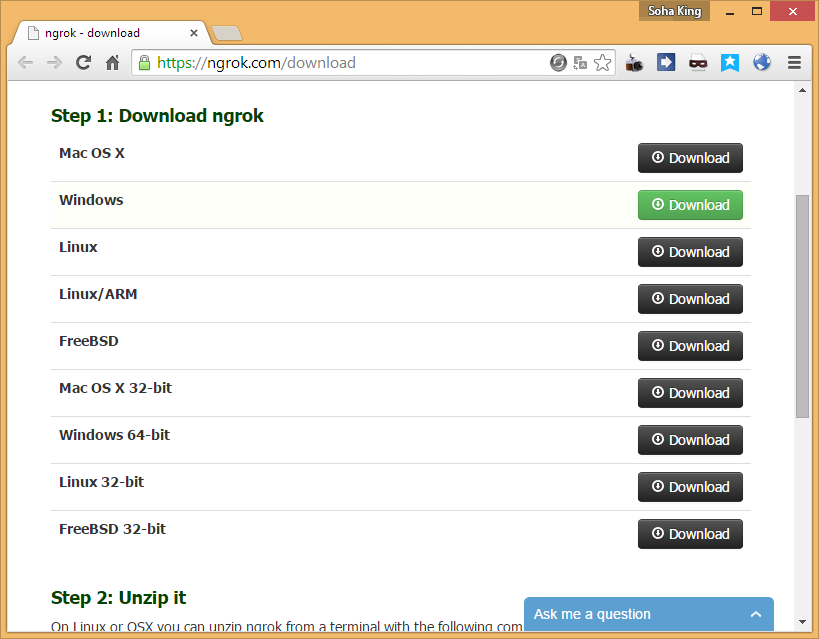The image size is (819, 639).
Task: Close the ngrok - download tab
Action: [194, 33]
